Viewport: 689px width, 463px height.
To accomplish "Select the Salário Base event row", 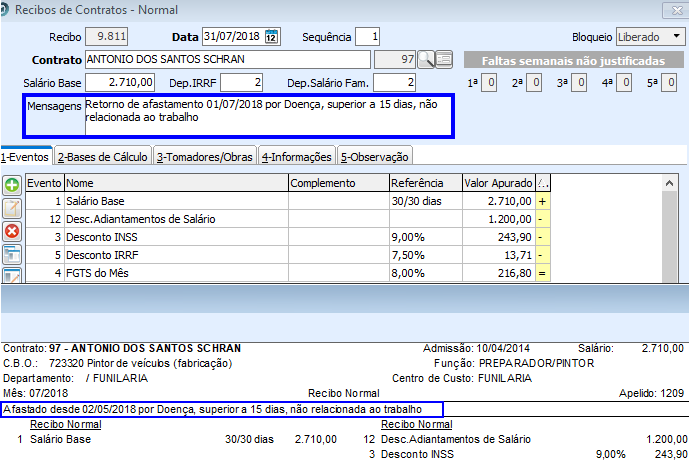I will point(288,201).
